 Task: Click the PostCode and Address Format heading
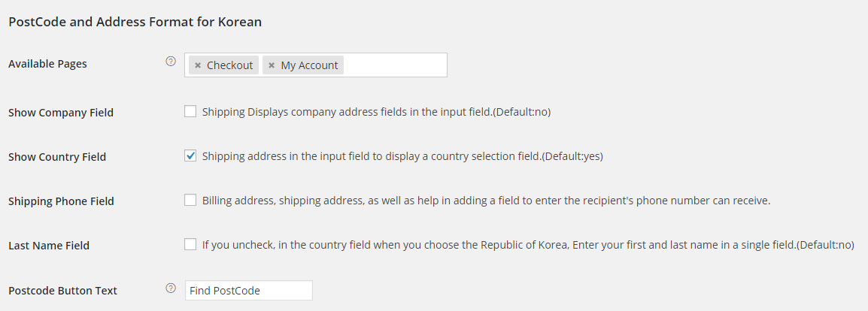tap(135, 22)
